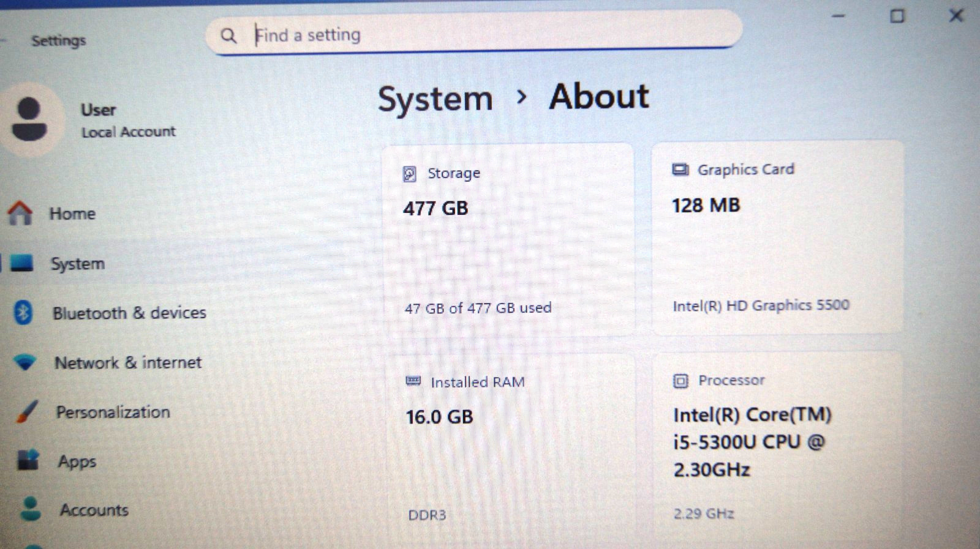Go to Home settings page
The width and height of the screenshot is (980, 549).
click(72, 214)
